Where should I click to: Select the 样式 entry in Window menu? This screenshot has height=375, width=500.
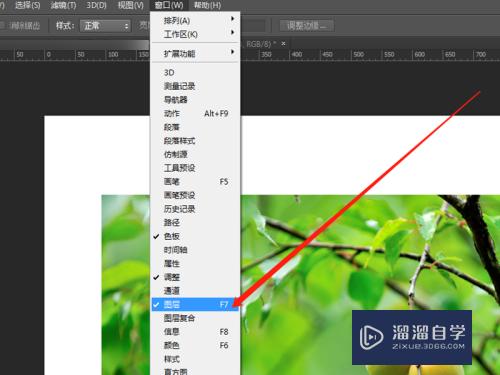(x=195, y=359)
